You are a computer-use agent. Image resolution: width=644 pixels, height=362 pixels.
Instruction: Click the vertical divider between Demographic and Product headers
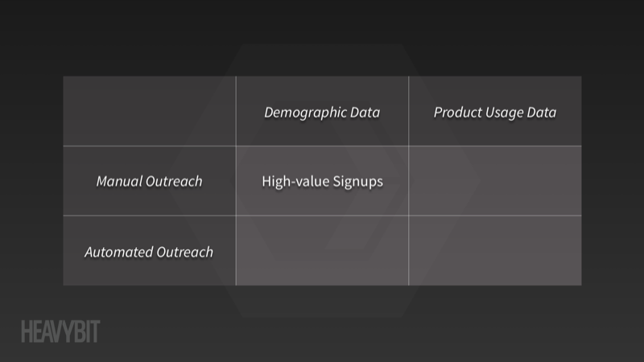click(x=409, y=111)
